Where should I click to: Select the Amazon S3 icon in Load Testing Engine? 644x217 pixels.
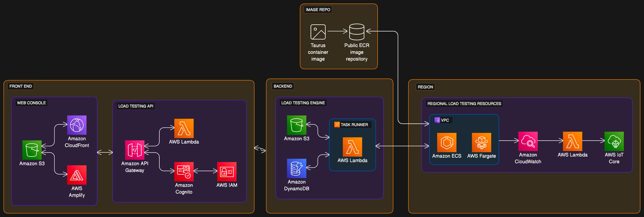pyautogui.click(x=297, y=125)
